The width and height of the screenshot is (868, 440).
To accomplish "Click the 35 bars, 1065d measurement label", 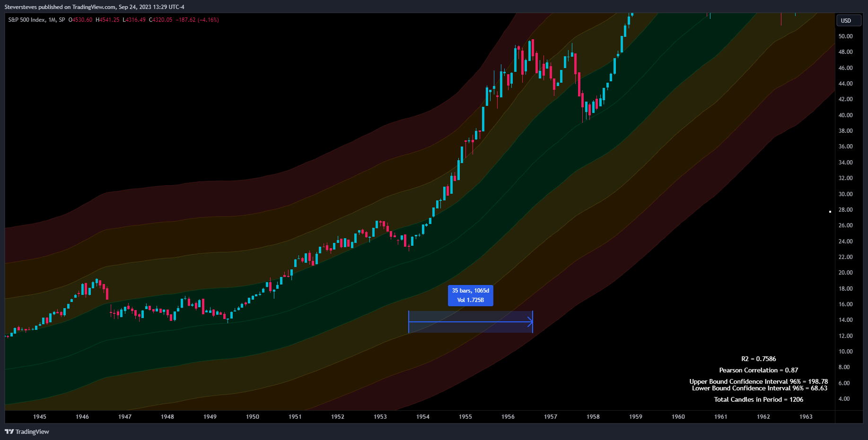I will (x=471, y=295).
